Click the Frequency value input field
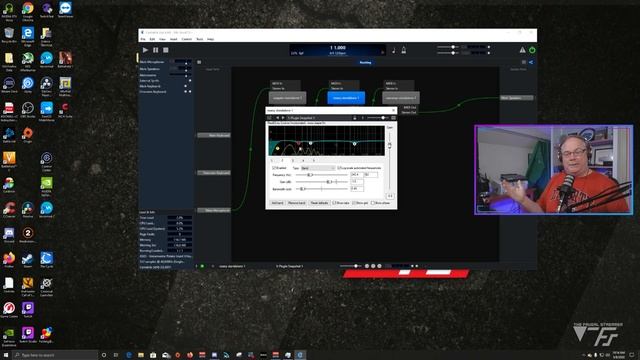Screen dimensions: 640x360 [357, 175]
